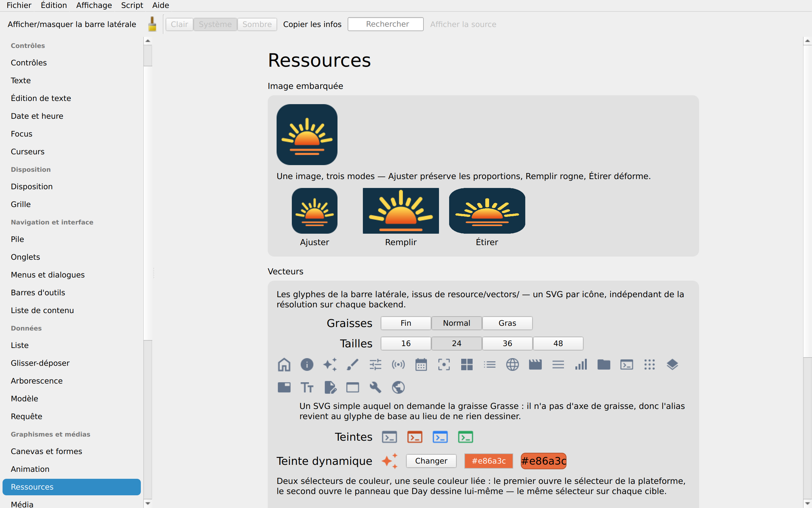The height and width of the screenshot is (508, 812).
Task: Set icon size to 24
Action: coord(456,343)
